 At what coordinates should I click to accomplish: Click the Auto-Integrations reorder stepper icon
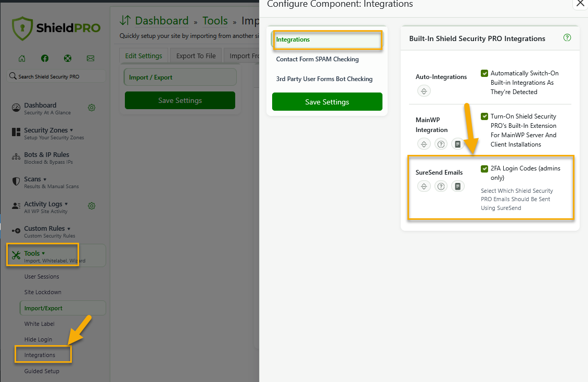[424, 90]
